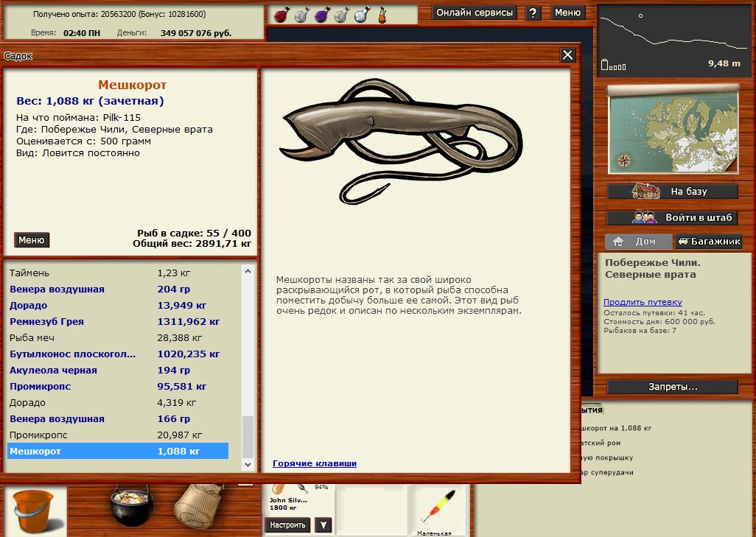Screen dimensions: 756x537
Task: Click the red potion flask icon
Action: point(281,15)
